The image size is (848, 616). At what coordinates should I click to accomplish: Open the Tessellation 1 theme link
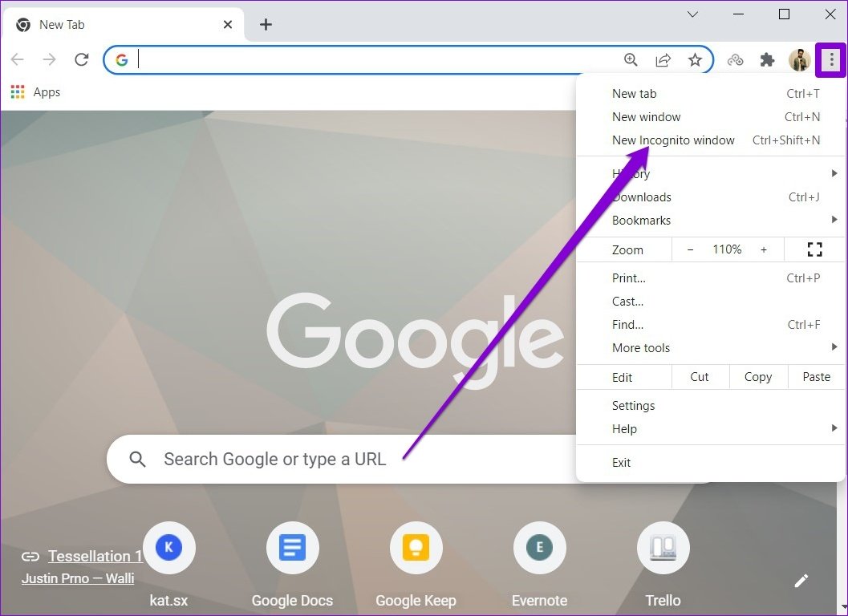pos(95,556)
